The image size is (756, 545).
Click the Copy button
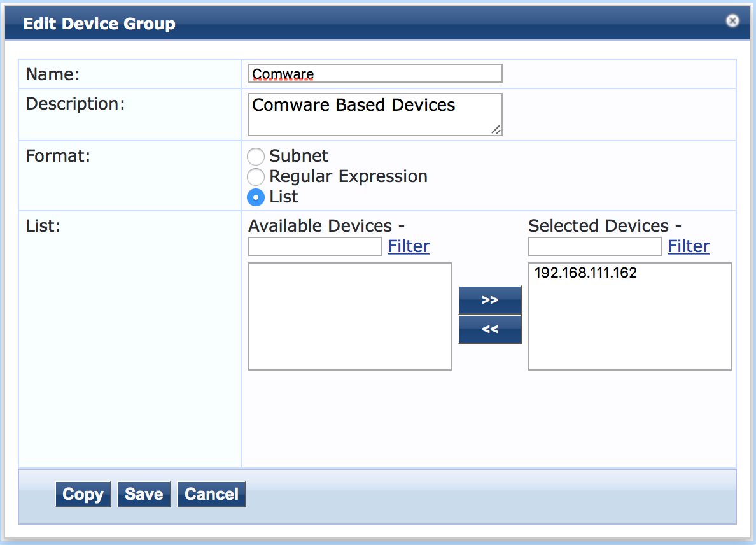pos(83,494)
